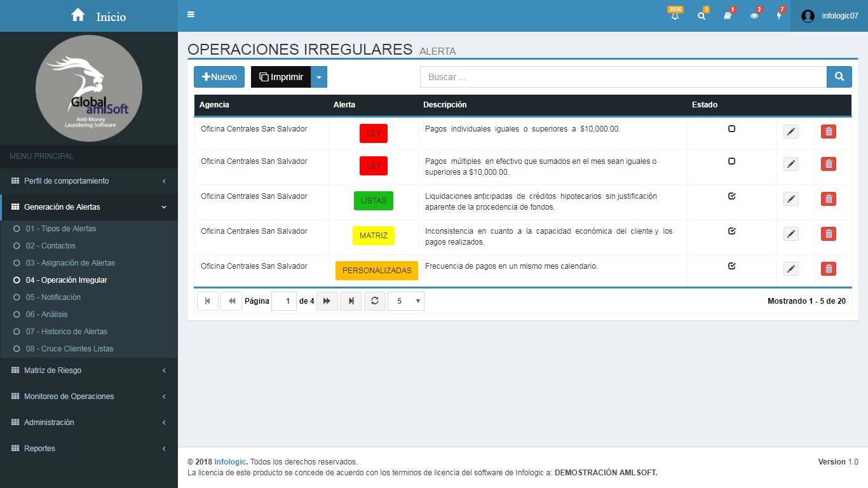This screenshot has width=868, height=488.
Task: Refresh the table with reload icon
Action: click(375, 301)
